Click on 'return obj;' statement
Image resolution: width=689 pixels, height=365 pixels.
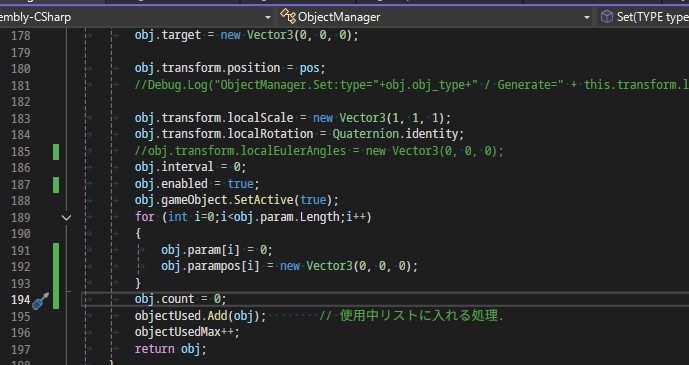(170, 349)
